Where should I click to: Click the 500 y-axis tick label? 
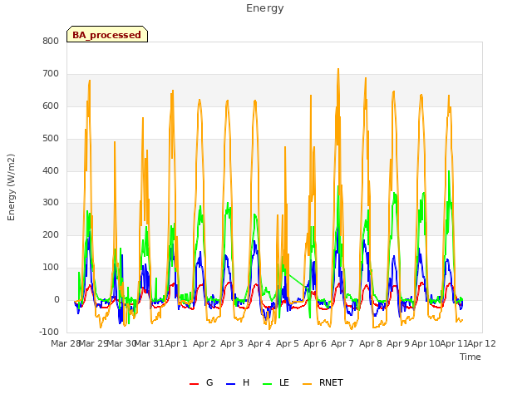51,139
